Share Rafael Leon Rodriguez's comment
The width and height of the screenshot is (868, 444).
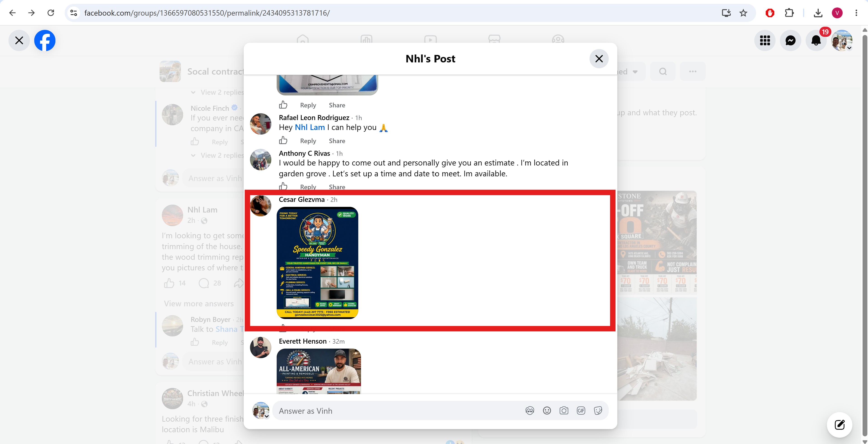click(x=337, y=141)
